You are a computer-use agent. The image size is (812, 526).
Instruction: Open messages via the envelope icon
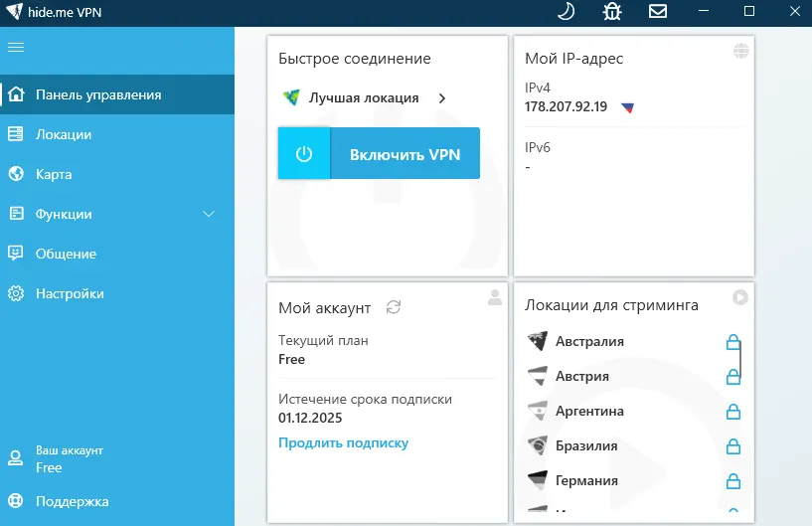[658, 11]
